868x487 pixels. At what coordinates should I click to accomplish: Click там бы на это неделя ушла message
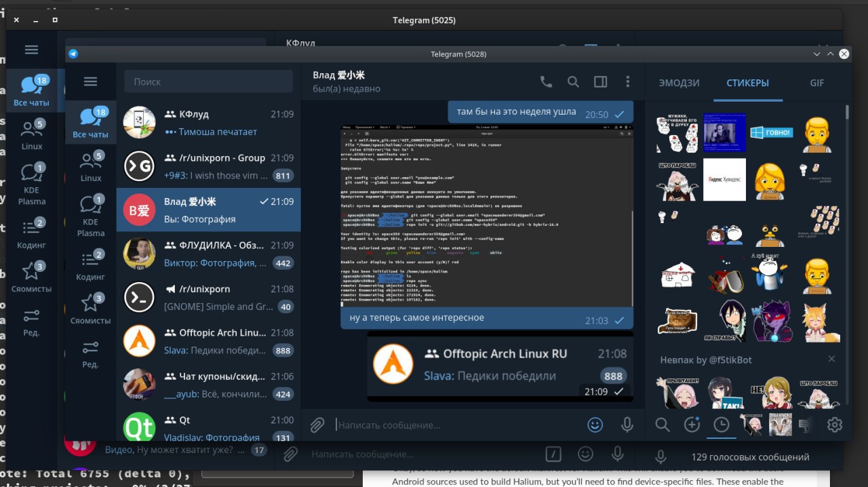[x=540, y=112]
